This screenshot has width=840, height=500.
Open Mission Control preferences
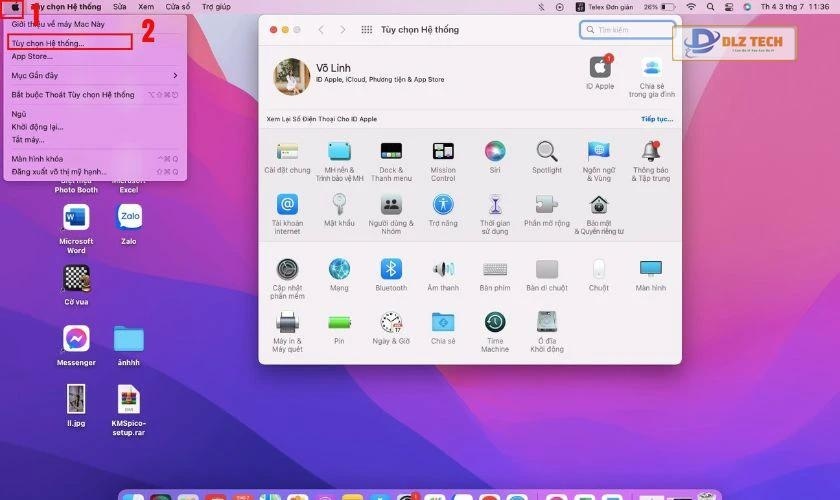pyautogui.click(x=443, y=152)
